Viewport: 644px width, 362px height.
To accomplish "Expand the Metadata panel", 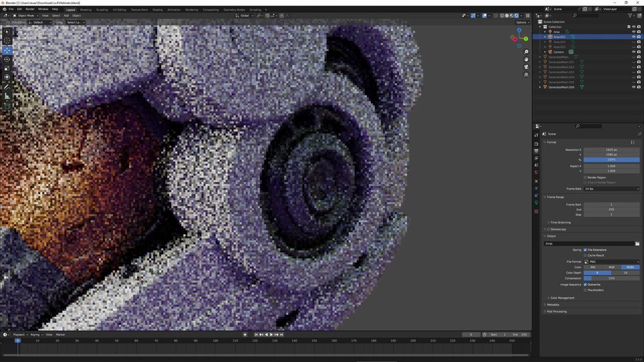I will (x=553, y=305).
